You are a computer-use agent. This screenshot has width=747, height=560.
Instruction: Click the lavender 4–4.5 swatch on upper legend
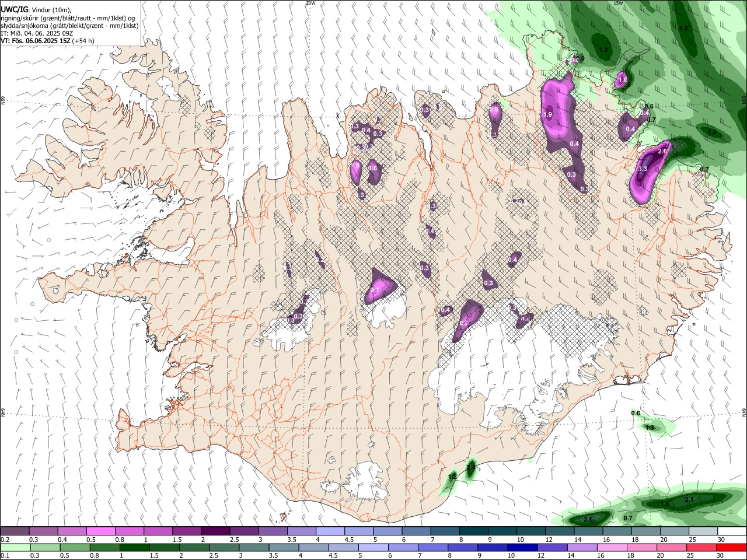(x=330, y=531)
